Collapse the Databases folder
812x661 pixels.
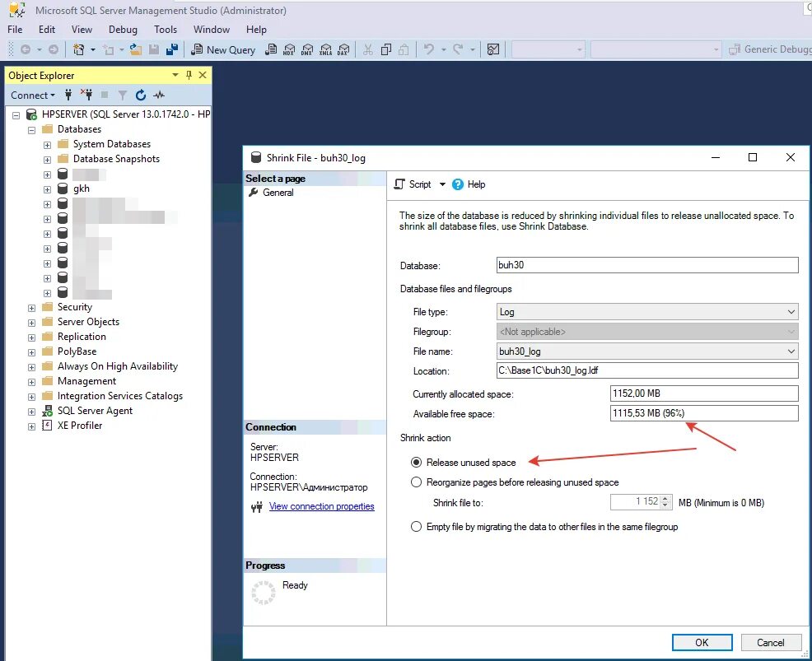coord(31,130)
